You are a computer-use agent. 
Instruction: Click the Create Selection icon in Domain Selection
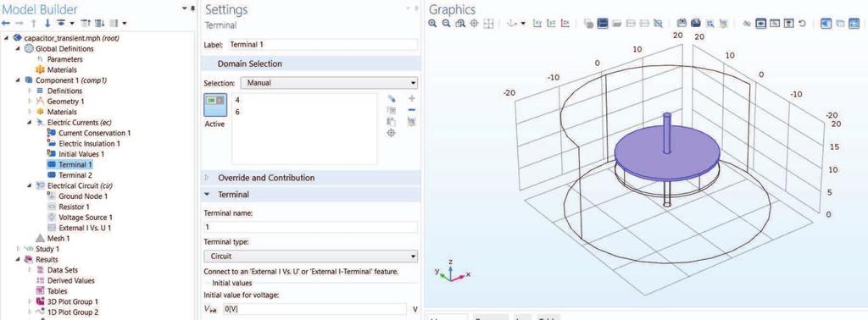[392, 98]
